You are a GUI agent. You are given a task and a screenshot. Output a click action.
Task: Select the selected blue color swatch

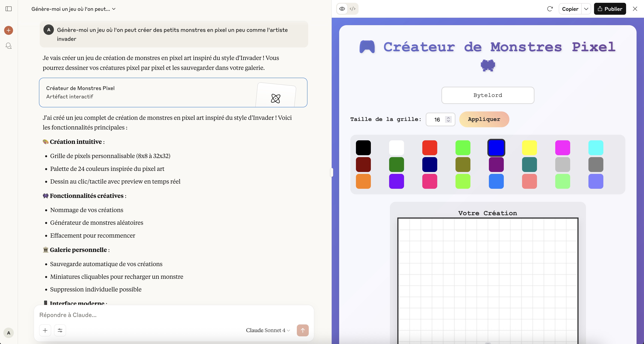click(x=496, y=148)
